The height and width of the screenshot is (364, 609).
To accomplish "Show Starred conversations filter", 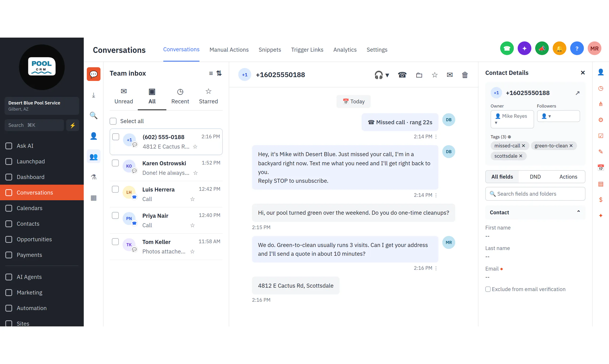I will tap(208, 96).
